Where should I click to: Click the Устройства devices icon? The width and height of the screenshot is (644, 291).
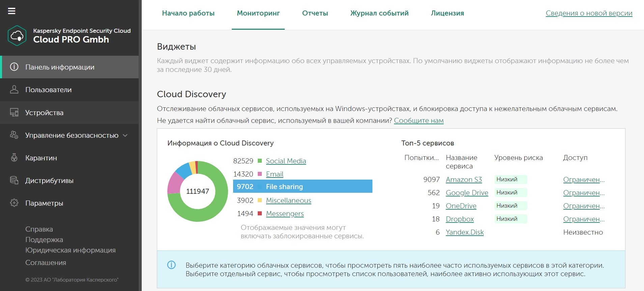[14, 112]
